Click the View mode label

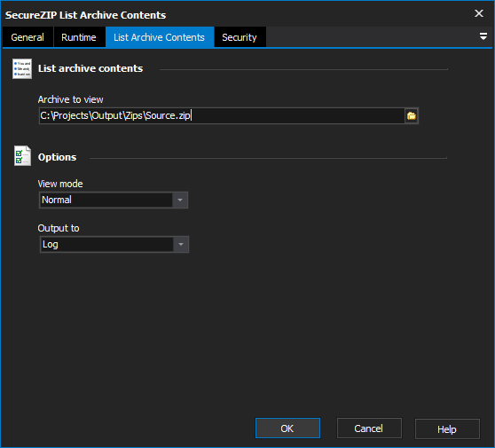[x=60, y=184]
